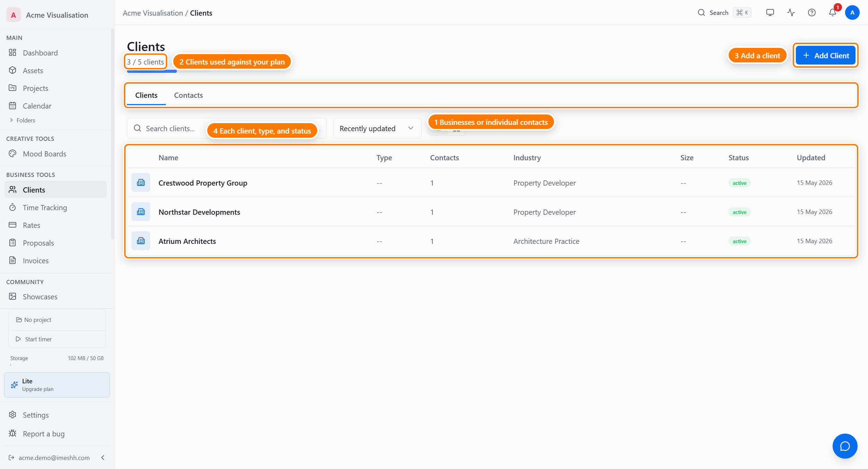Open the Crestwood Property Group row
The height and width of the screenshot is (469, 868).
click(491, 183)
